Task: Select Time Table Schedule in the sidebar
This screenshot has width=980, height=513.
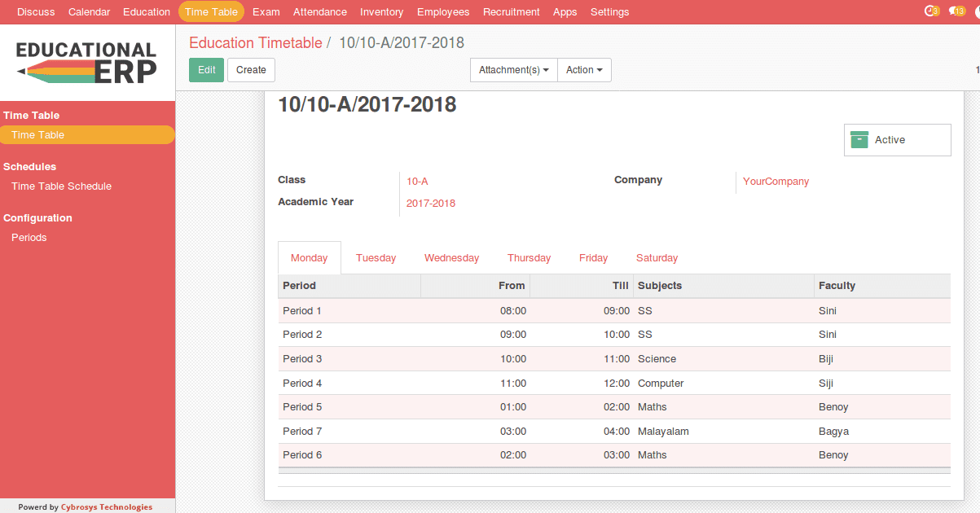Action: 63,186
